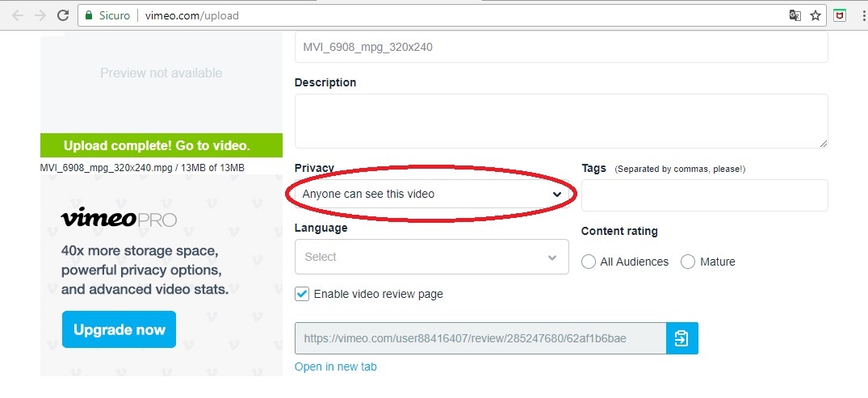This screenshot has height=398, width=868.
Task: Open the review link in new tab
Action: 335,367
